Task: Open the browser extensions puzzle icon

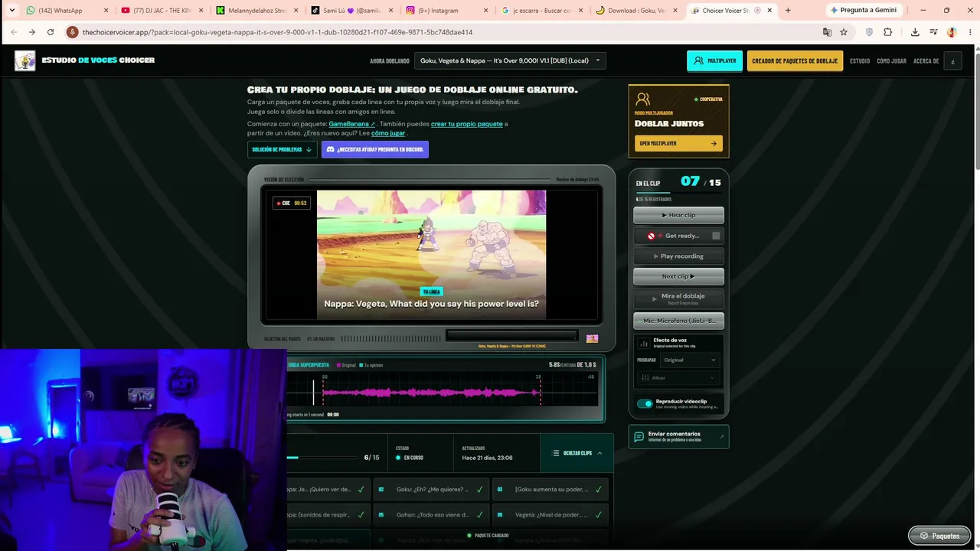Action: tap(888, 32)
